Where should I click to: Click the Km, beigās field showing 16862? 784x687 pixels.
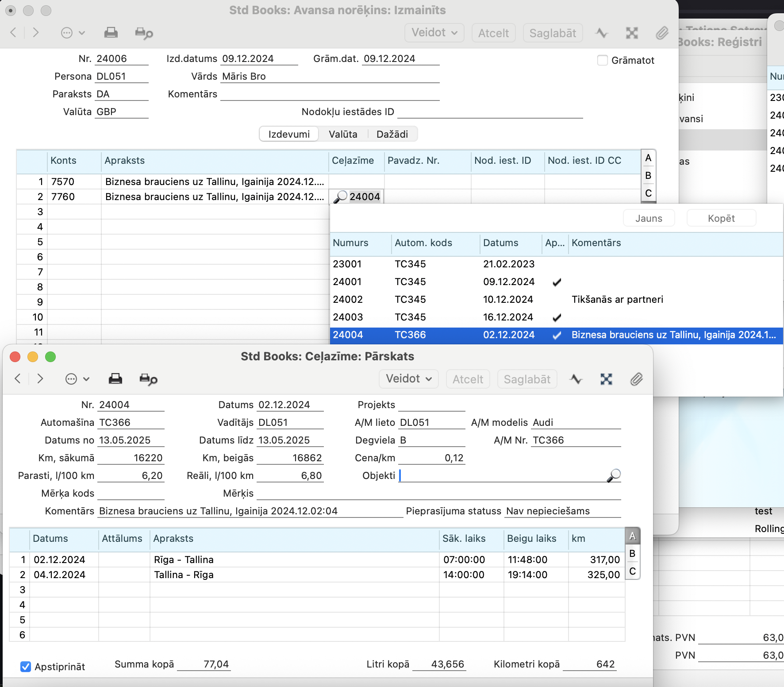[290, 458]
